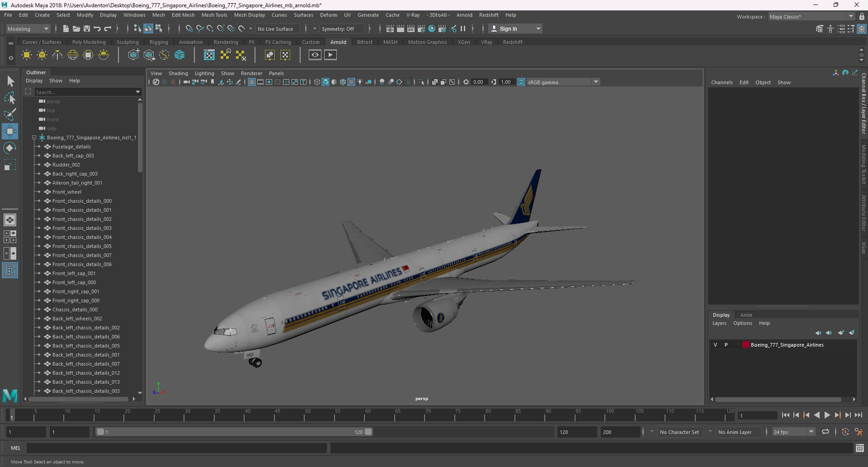The width and height of the screenshot is (868, 467).
Task: Click Play forwards button on timeline
Action: [827, 415]
